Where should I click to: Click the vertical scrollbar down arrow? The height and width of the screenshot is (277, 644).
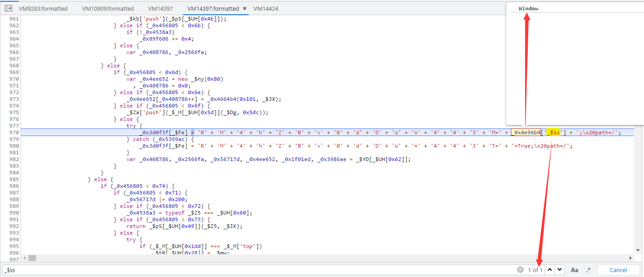pyautogui.click(x=638, y=250)
